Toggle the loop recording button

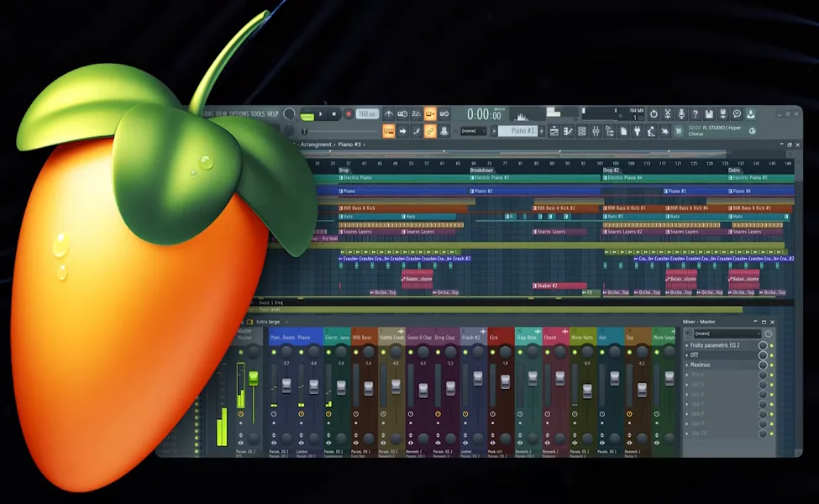click(444, 114)
